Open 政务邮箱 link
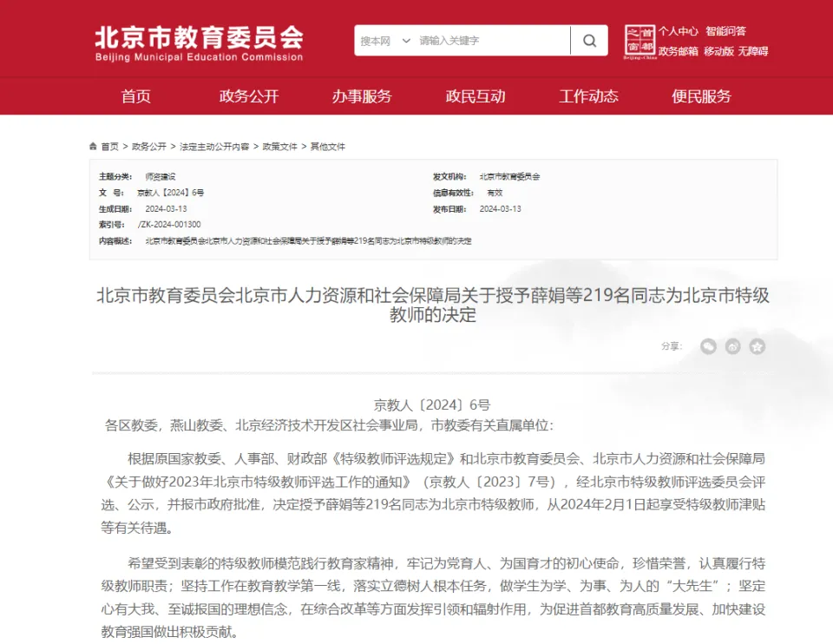833x644 pixels. [678, 51]
